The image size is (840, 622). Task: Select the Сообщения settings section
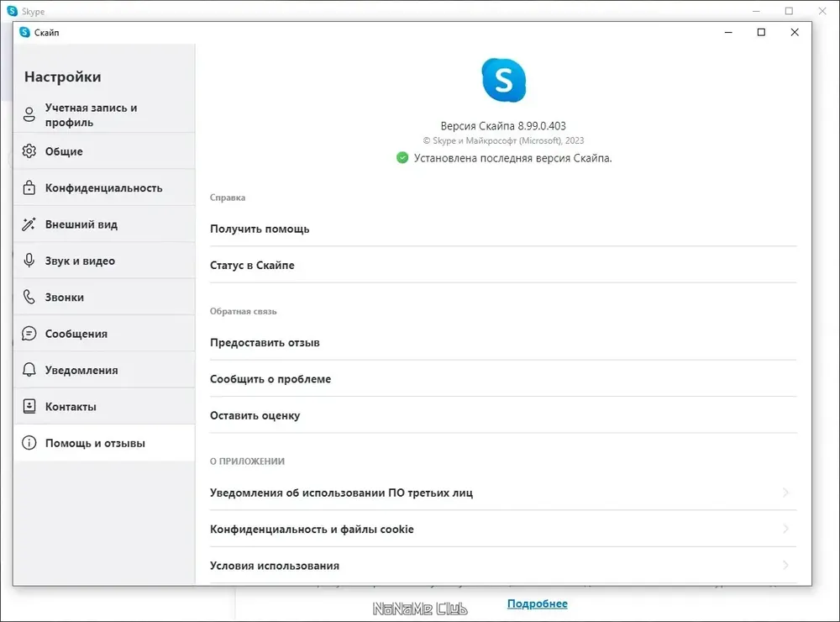(104, 334)
